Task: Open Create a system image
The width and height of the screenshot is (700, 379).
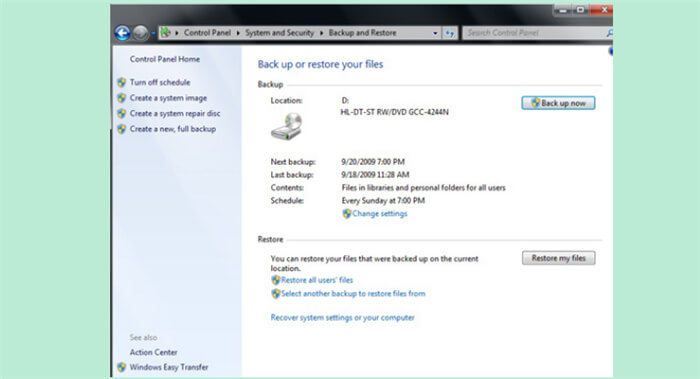Action: [168, 98]
